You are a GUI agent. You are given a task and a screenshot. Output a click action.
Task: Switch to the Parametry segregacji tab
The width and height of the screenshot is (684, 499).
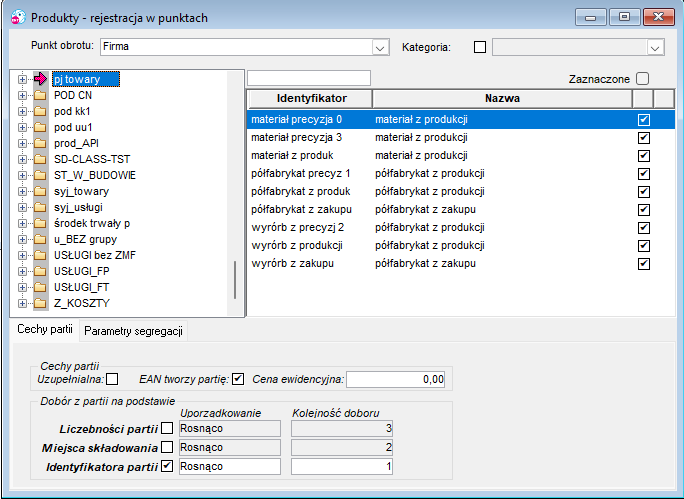click(x=133, y=331)
